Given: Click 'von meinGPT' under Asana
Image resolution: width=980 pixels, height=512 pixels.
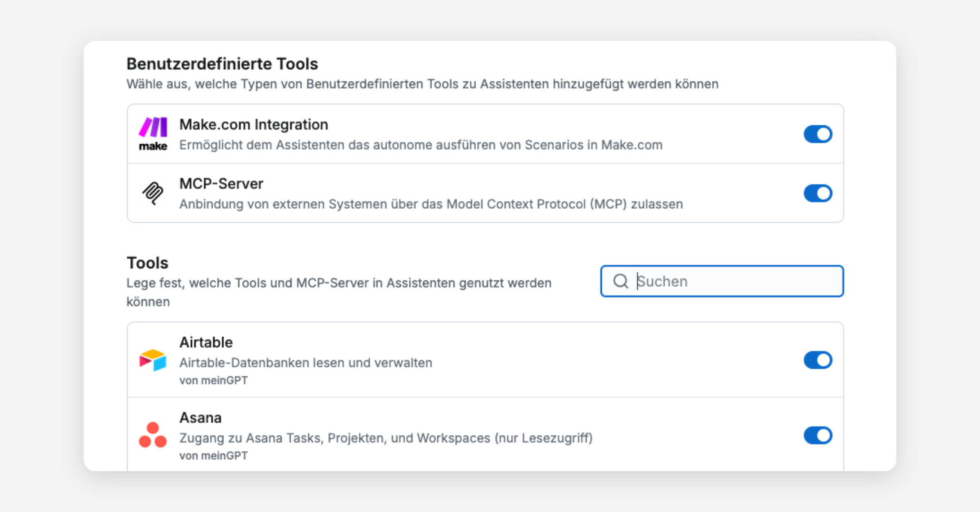Looking at the screenshot, I should pos(213,456).
